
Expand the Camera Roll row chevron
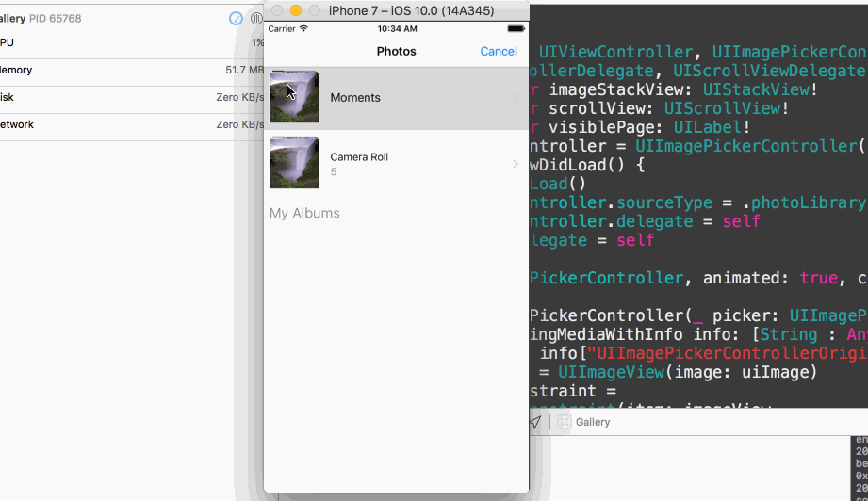(x=516, y=164)
